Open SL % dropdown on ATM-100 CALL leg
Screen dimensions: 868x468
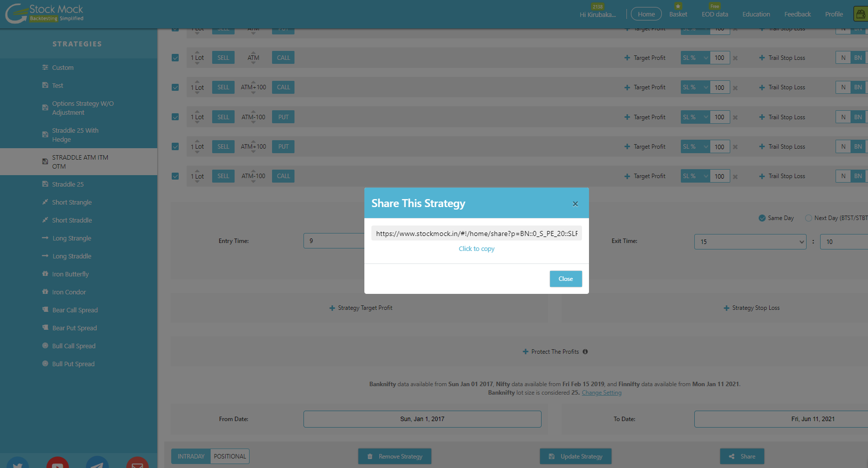coord(695,176)
